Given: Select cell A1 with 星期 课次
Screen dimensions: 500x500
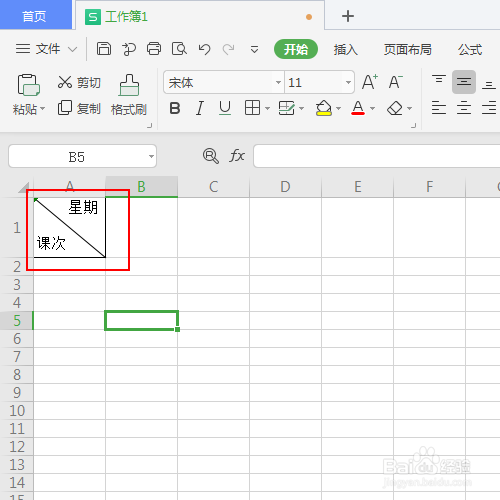Looking at the screenshot, I should point(69,227).
